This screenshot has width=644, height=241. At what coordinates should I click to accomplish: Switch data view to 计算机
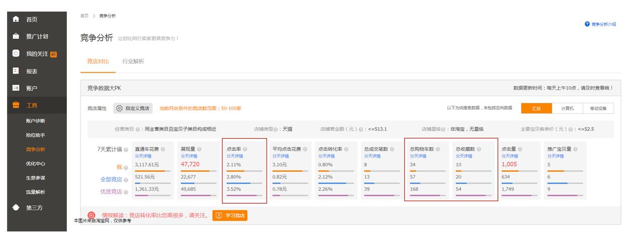coord(568,108)
